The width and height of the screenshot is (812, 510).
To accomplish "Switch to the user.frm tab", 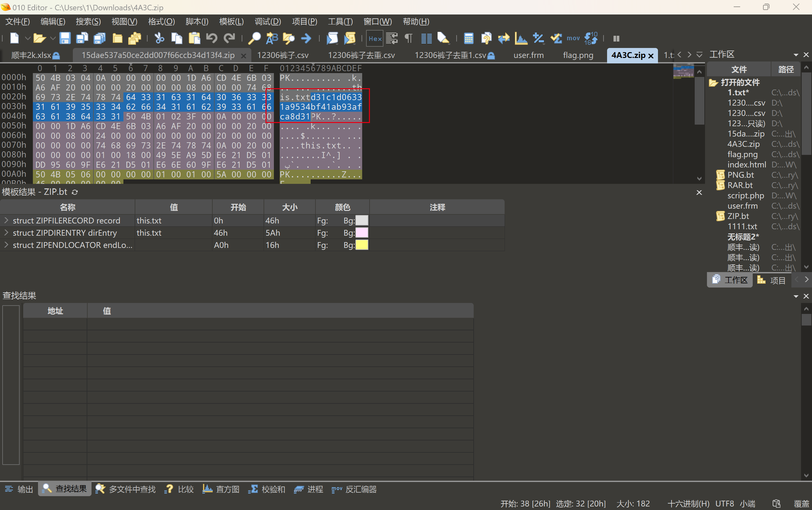I will pyautogui.click(x=528, y=55).
